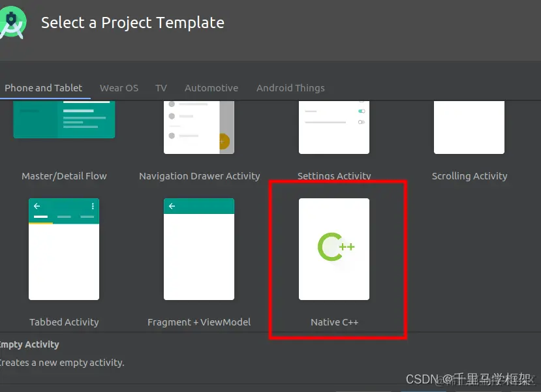Click the Android Studio logo icon
Viewport: 541px width, 392px height.
pyautogui.click(x=12, y=23)
